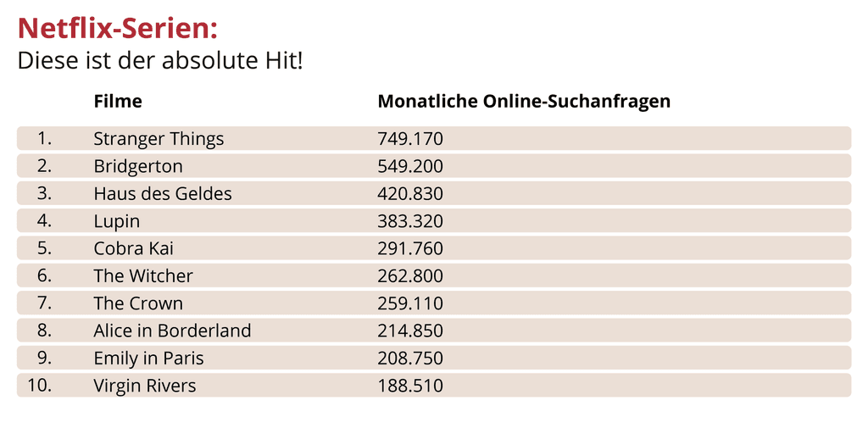868x428 pixels.
Task: Click the Stranger Things series title
Action: click(159, 139)
